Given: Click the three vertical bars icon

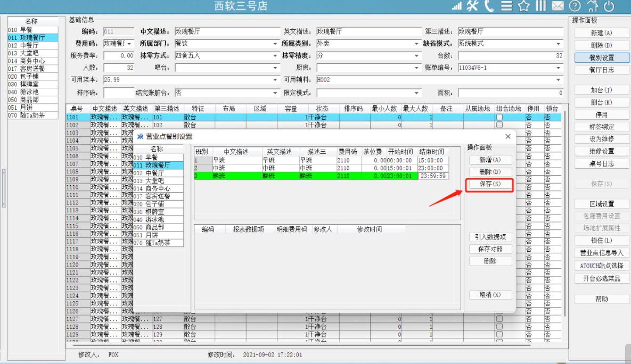Looking at the screenshot, I should [541, 6].
